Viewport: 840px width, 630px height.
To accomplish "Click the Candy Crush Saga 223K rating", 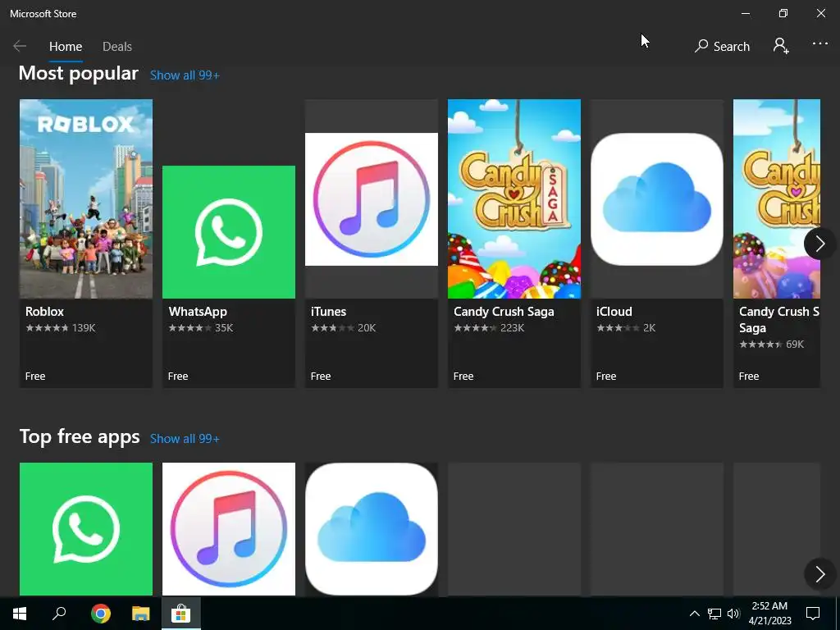I will [489, 328].
